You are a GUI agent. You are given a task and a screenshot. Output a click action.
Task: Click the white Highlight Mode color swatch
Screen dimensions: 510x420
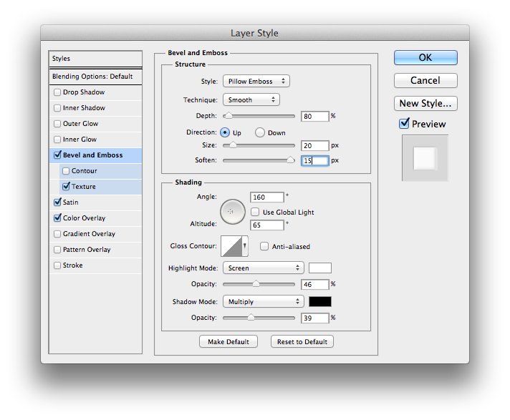coord(320,268)
